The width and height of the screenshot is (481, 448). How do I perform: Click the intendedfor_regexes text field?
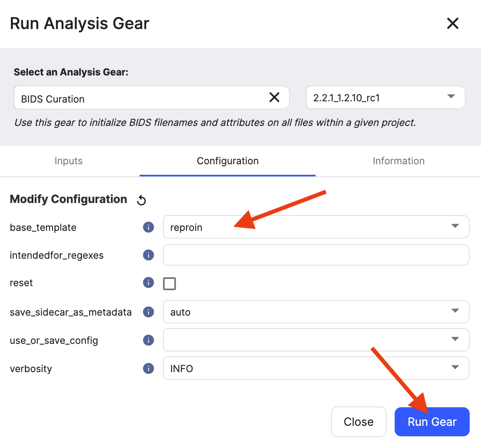316,255
